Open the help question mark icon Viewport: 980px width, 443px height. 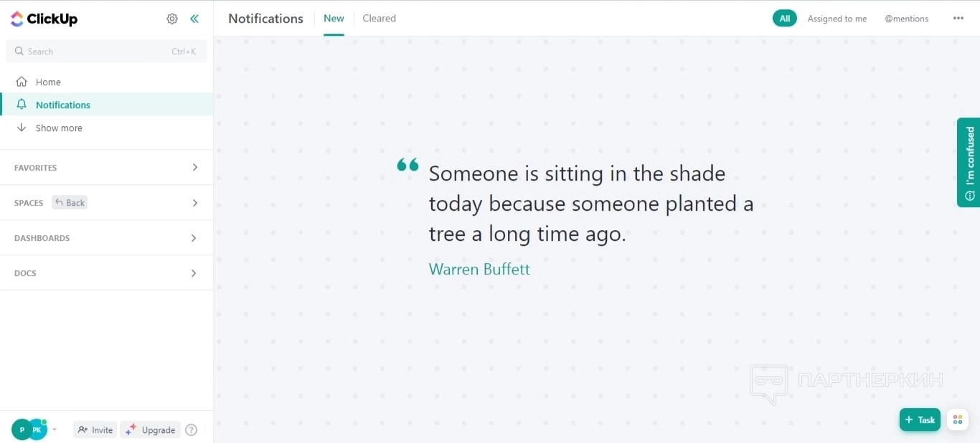(191, 430)
